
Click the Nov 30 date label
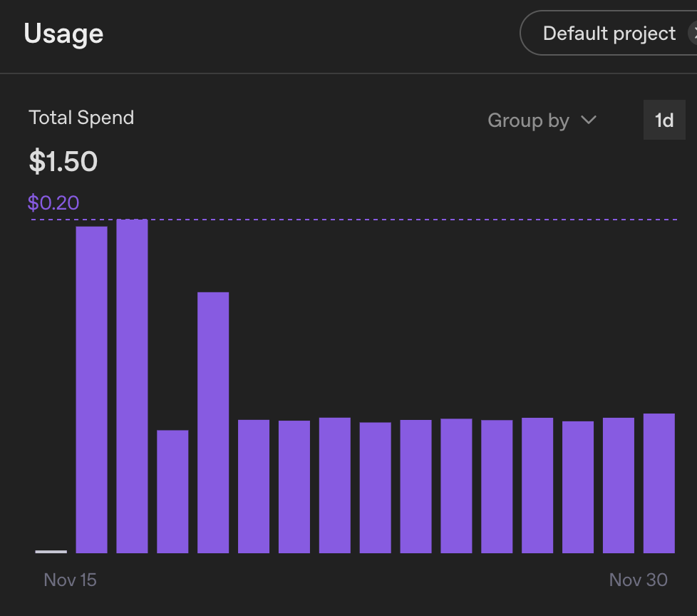(638, 580)
